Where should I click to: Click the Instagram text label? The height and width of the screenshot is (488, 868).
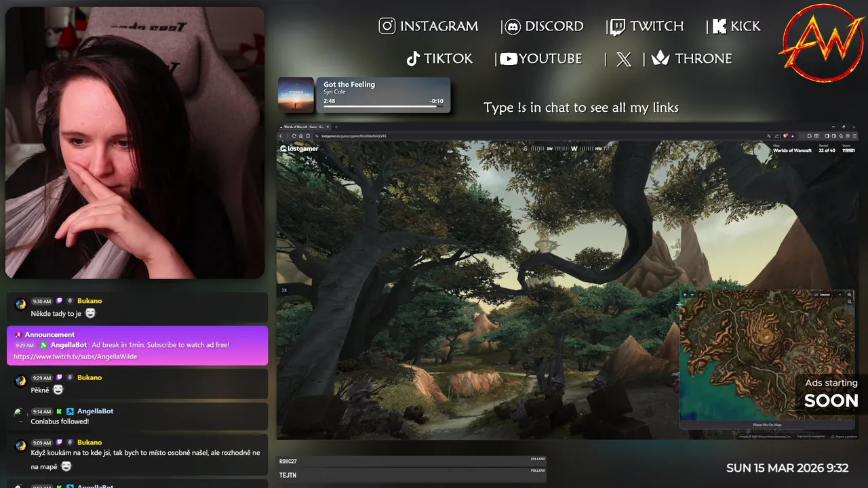(439, 26)
